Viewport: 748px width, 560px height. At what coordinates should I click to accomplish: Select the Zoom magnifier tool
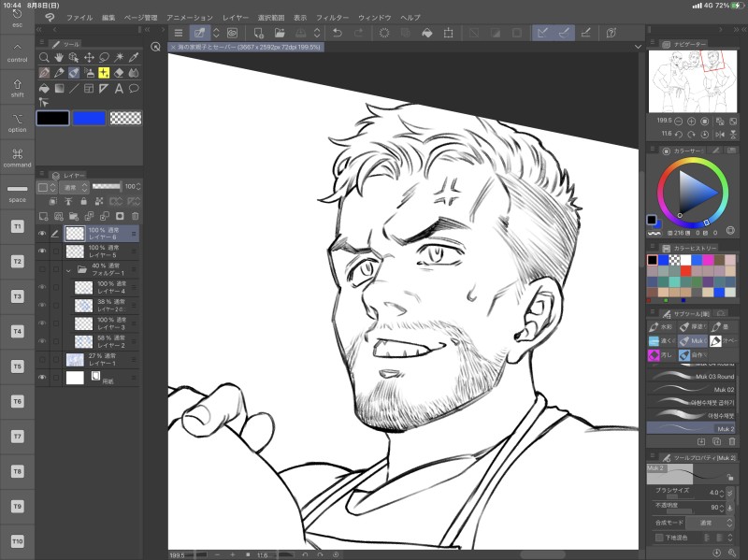[x=44, y=57]
